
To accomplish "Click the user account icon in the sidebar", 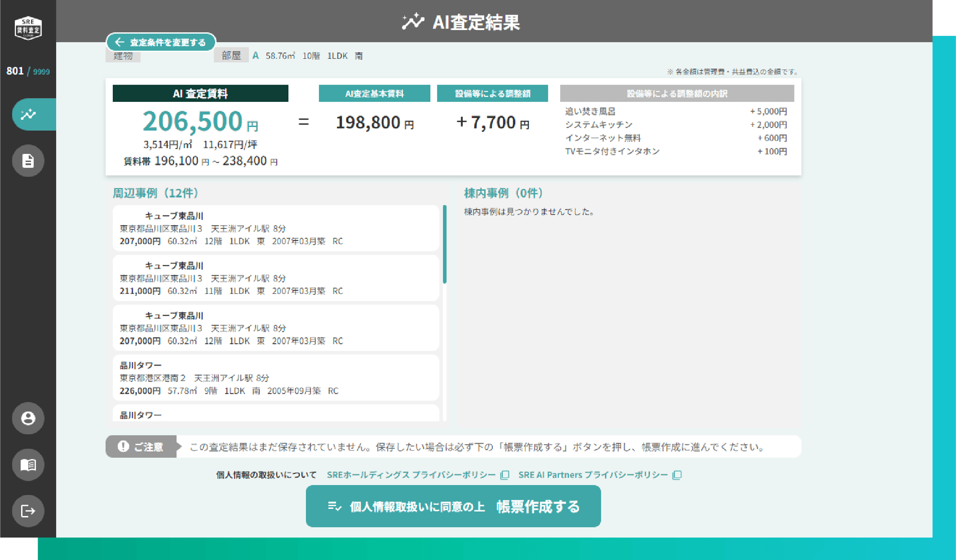I will click(x=27, y=418).
